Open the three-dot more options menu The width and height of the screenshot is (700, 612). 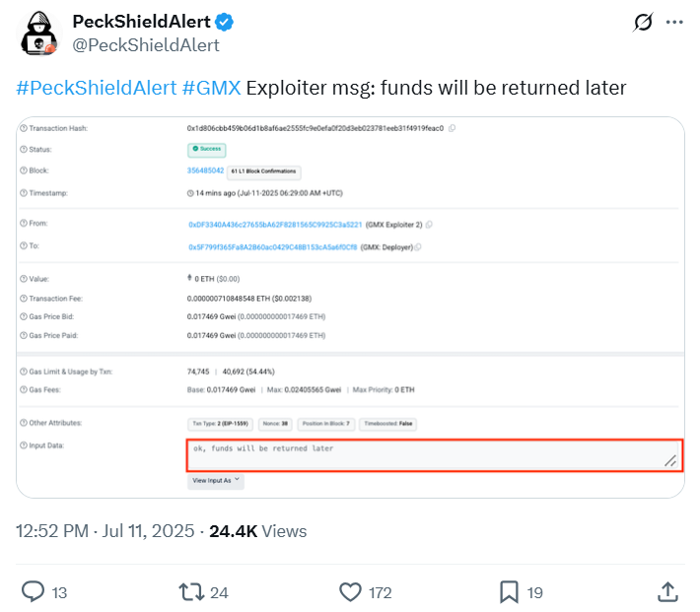click(x=673, y=22)
